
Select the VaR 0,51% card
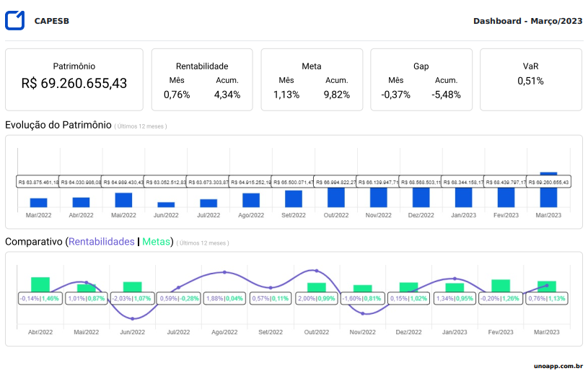tap(531, 79)
